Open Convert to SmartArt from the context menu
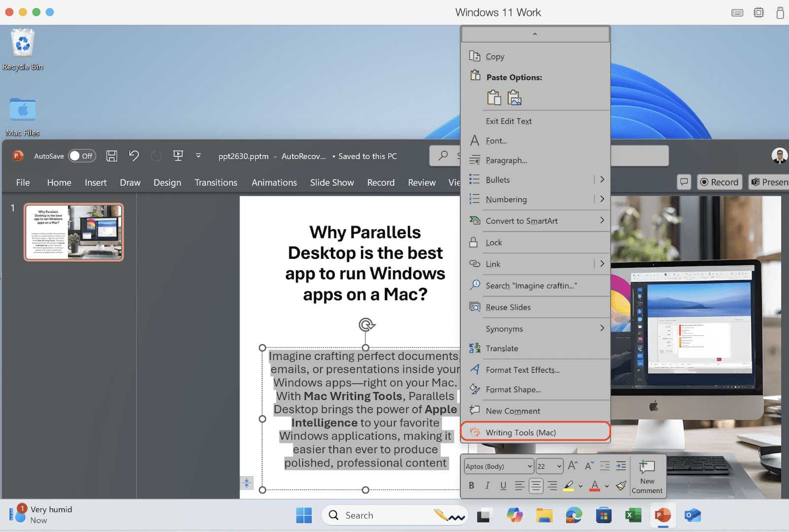Image resolution: width=789 pixels, height=532 pixels. click(x=522, y=220)
